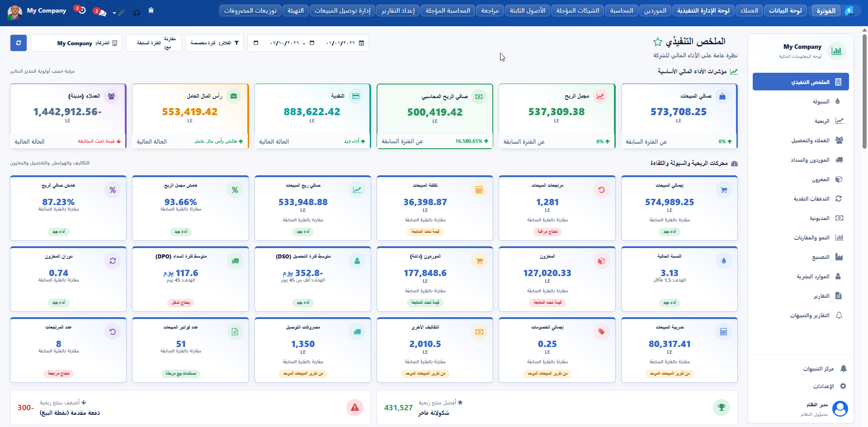Click the red warning icon in أضعف منتج ربحية card
This screenshot has height=427, width=868.
[355, 408]
